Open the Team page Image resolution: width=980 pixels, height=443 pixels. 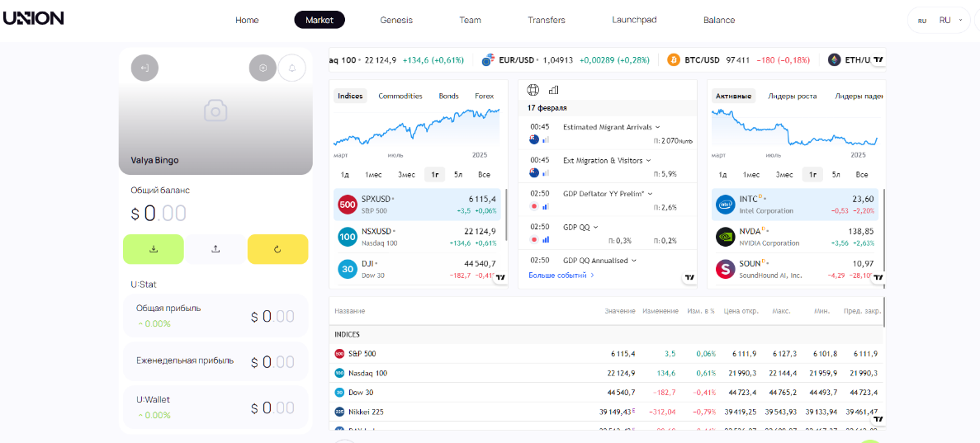click(x=470, y=20)
